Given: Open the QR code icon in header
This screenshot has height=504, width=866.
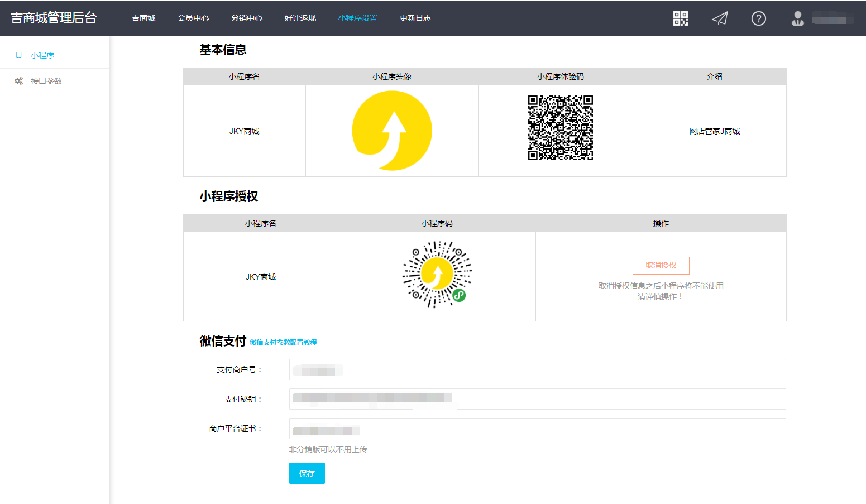Looking at the screenshot, I should click(680, 18).
